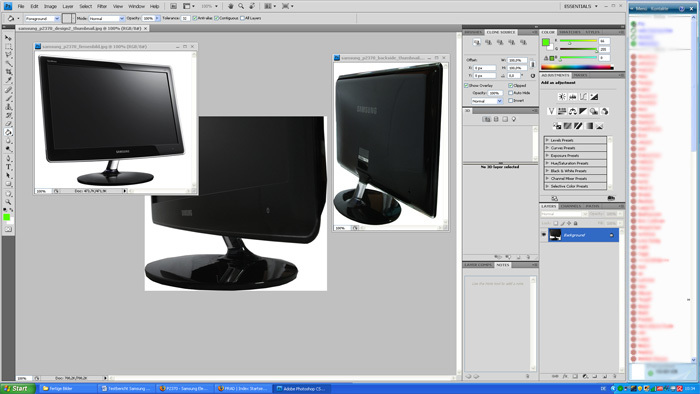The image size is (700, 394).
Task: Expand the Levels Presets list
Action: click(x=575, y=140)
